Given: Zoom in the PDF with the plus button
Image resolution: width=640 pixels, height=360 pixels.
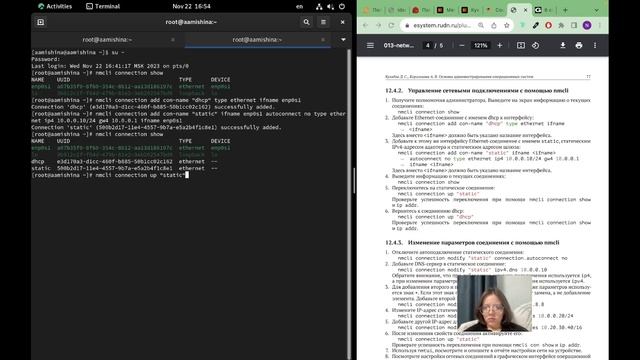Looking at the screenshot, I should [500, 45].
